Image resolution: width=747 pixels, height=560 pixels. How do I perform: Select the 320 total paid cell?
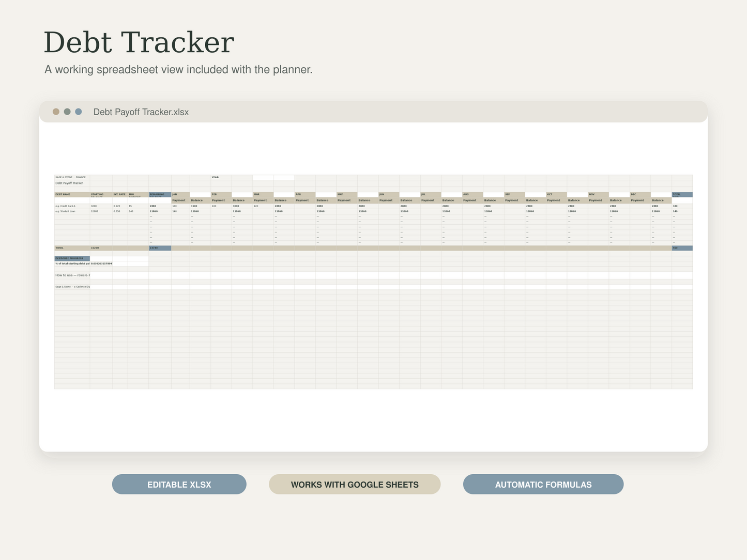pyautogui.click(x=682, y=206)
